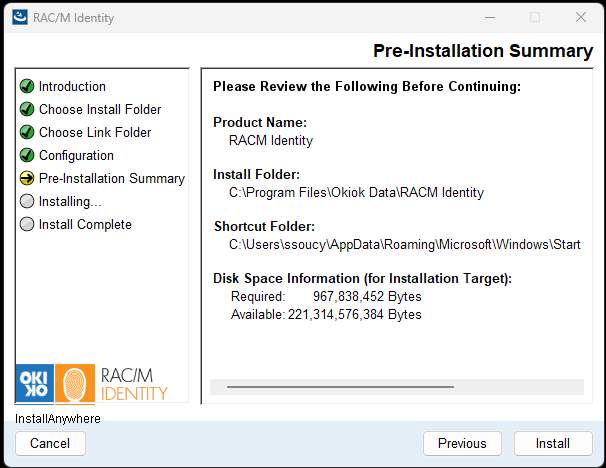
Task: Click the orange fingerprint logo
Action: coord(75,384)
